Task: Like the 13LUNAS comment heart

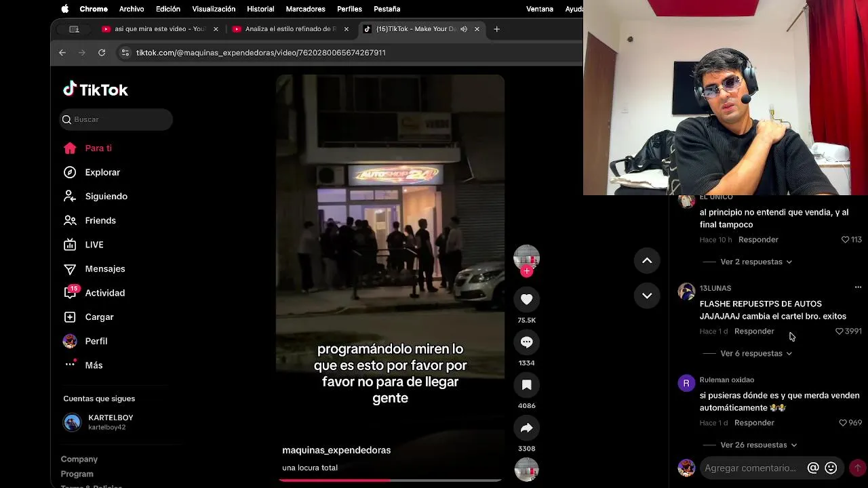Action: [840, 331]
